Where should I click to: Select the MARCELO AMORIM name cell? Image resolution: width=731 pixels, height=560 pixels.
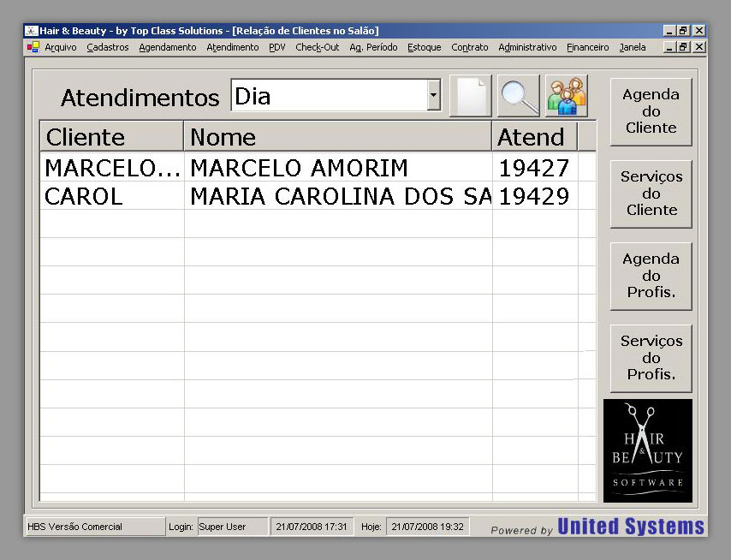(338, 167)
